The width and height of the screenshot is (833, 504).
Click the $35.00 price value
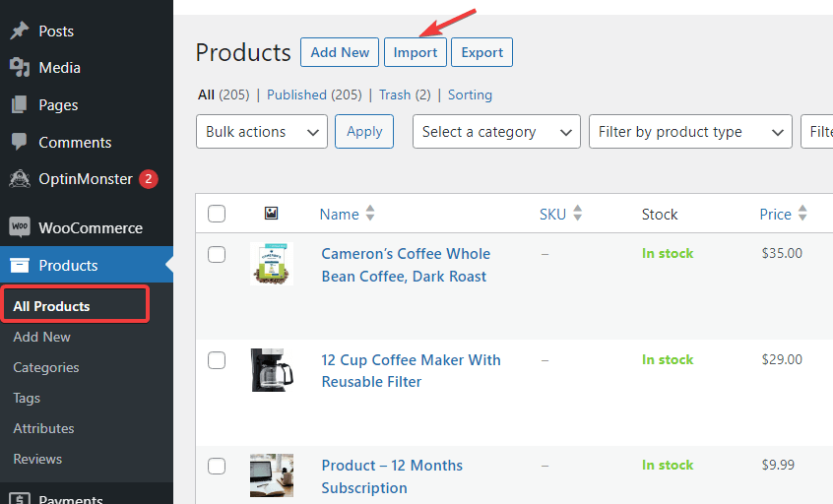click(x=782, y=253)
